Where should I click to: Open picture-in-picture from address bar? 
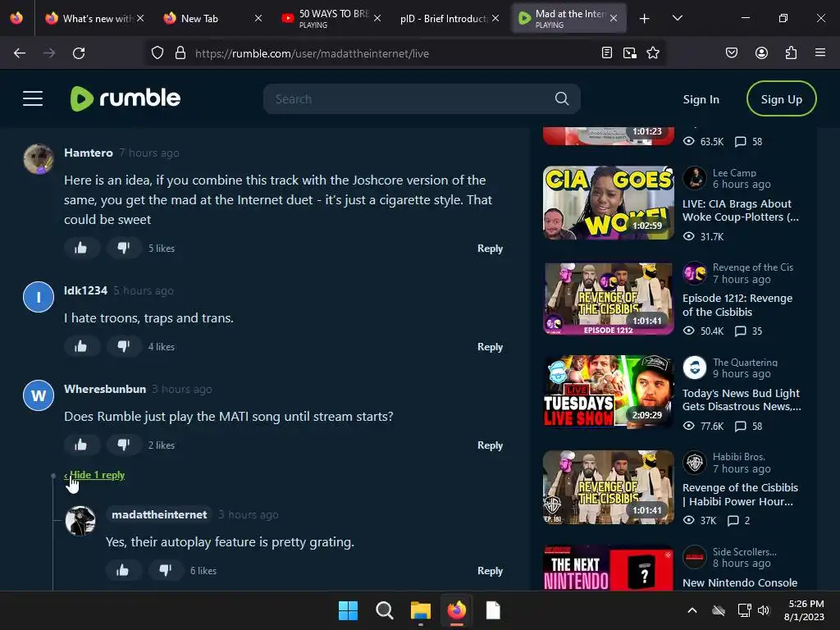(629, 53)
